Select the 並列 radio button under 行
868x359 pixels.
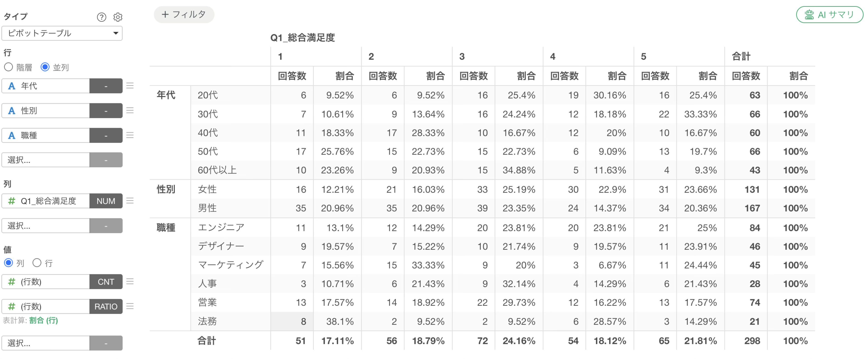pos(45,67)
